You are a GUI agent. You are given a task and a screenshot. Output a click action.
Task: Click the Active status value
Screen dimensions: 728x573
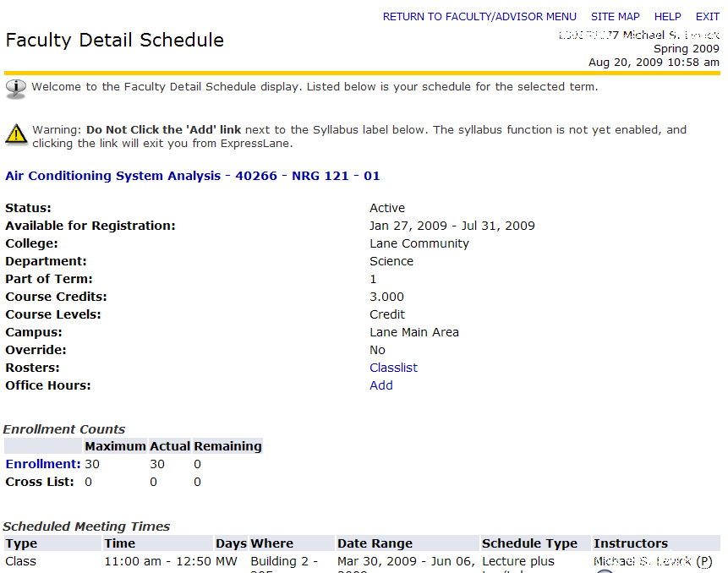point(386,207)
